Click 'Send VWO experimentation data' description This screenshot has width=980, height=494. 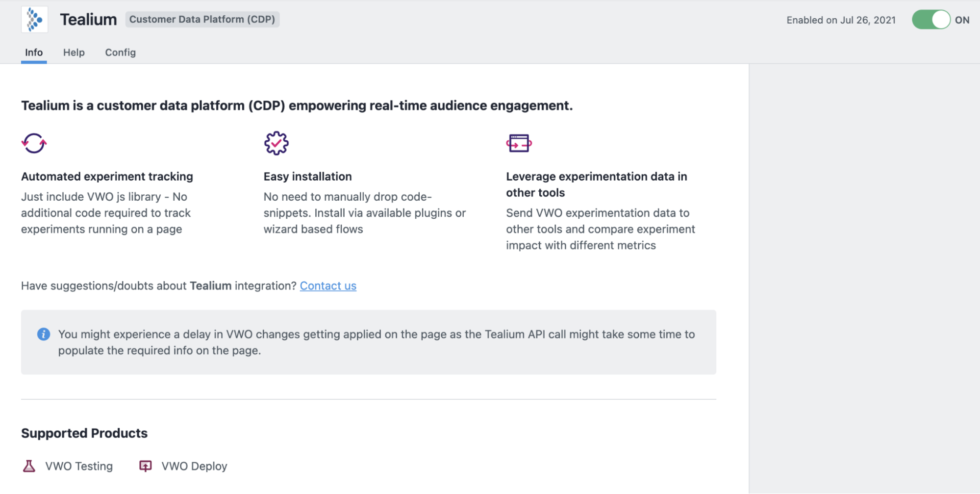[601, 229]
